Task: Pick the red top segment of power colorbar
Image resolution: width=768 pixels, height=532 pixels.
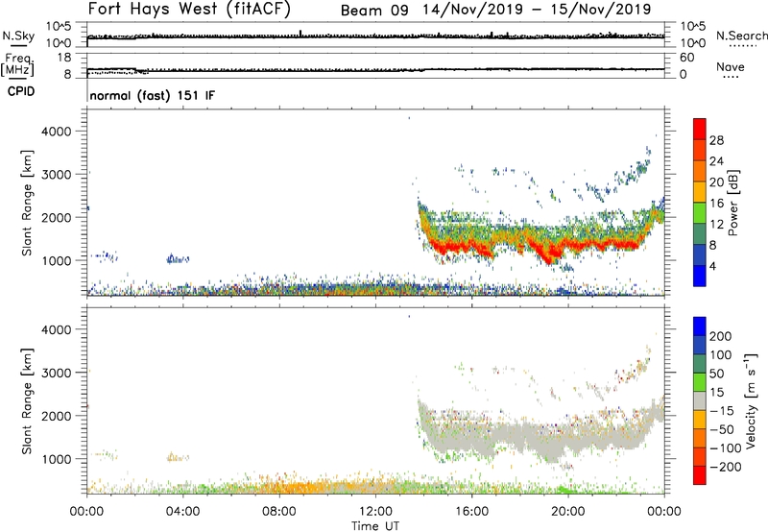Action: point(700,130)
